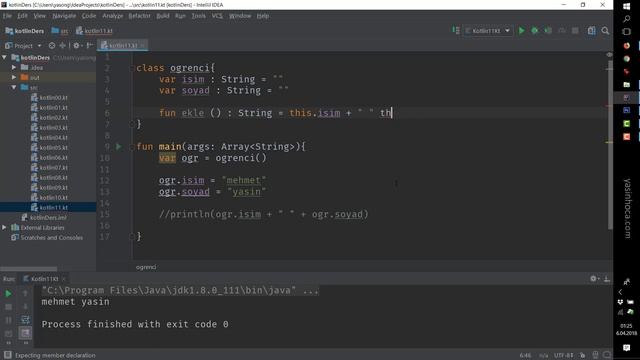Viewport: 640px width, 360px height.
Task: Fold the ogrenci class in the gutter
Action: coord(132,68)
